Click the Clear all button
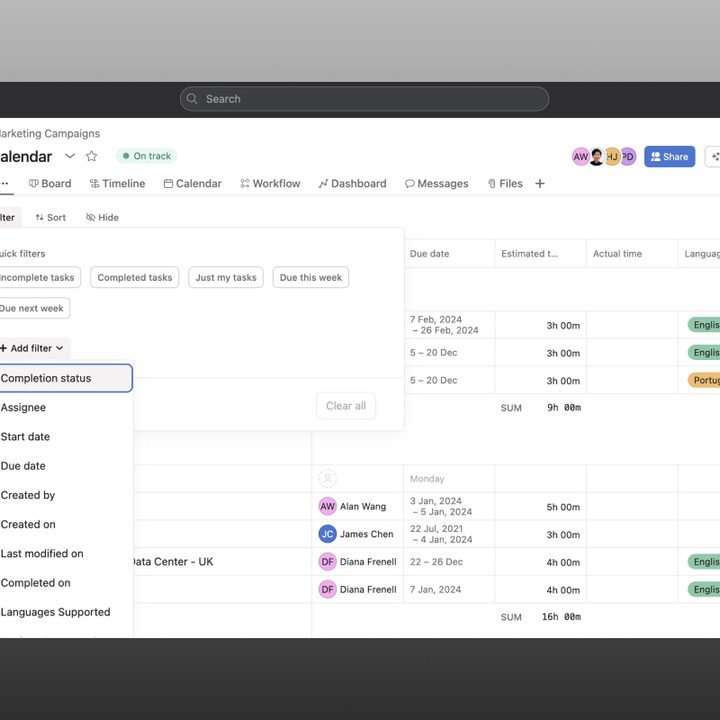The image size is (720, 720). pyautogui.click(x=346, y=406)
